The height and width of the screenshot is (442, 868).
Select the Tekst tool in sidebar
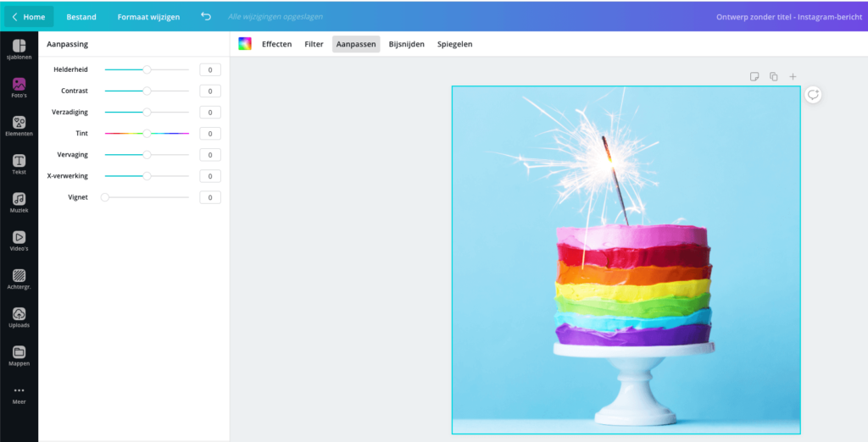(19, 164)
